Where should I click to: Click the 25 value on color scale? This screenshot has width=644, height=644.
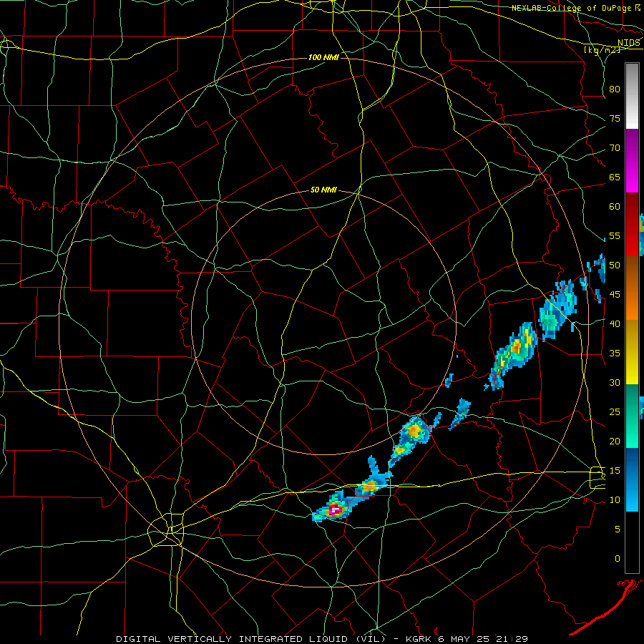click(x=615, y=412)
